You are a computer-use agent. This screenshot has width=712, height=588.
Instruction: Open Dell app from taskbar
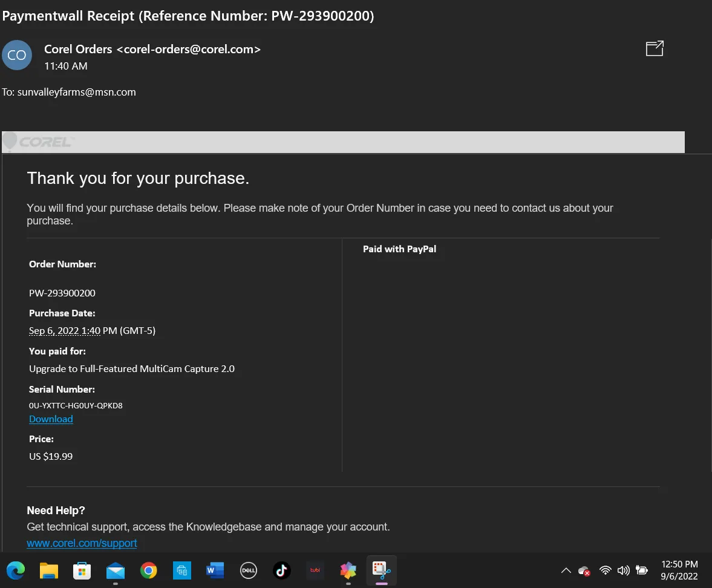[x=249, y=570]
